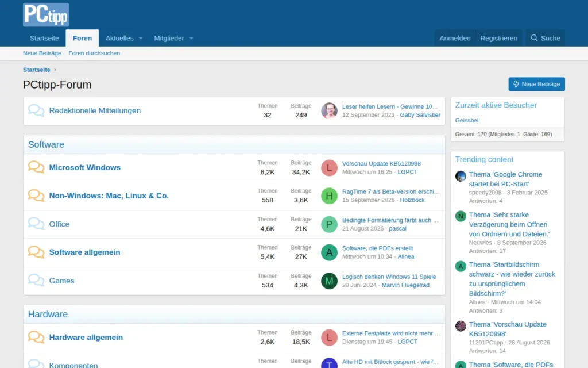Click active visitor Geissbel
Viewport: 588px width, 368px height.
[467, 121]
